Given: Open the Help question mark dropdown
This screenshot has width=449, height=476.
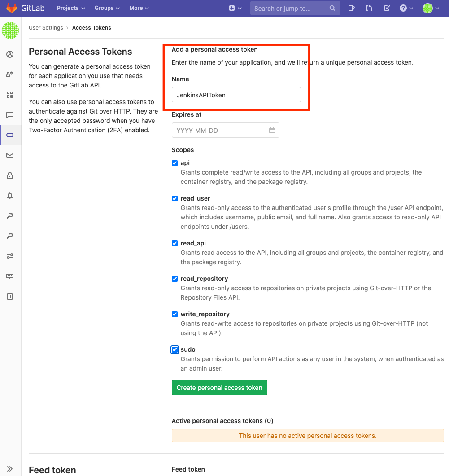Looking at the screenshot, I should coord(406,8).
